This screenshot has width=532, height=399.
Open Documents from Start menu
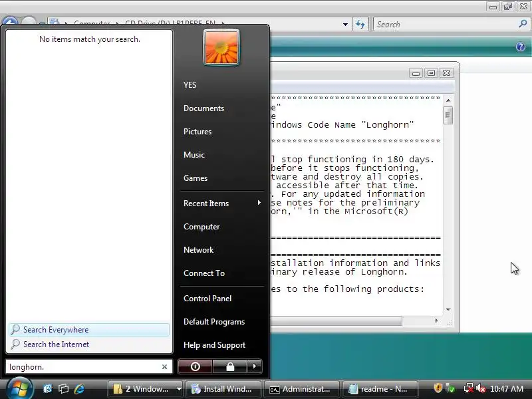click(203, 108)
